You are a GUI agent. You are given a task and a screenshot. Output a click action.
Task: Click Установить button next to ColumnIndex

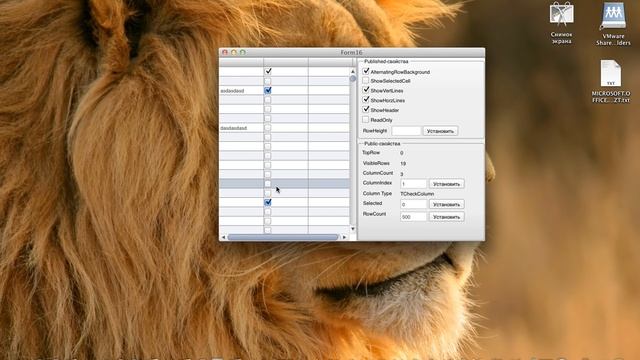(x=446, y=184)
